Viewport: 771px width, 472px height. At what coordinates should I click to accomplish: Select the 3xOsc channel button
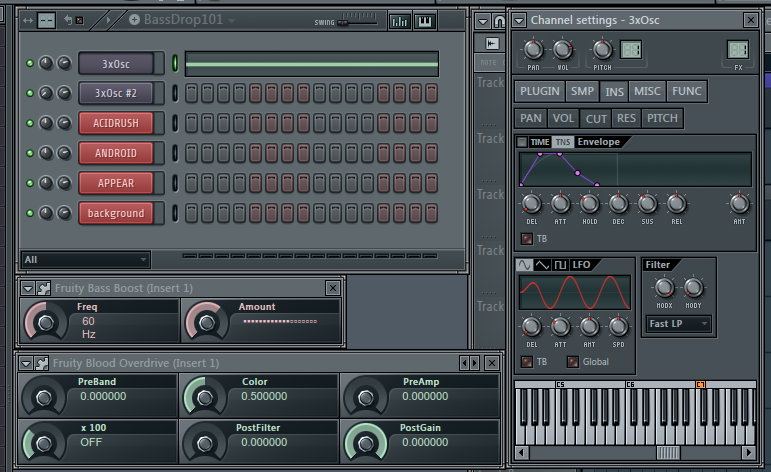pyautogui.click(x=116, y=63)
